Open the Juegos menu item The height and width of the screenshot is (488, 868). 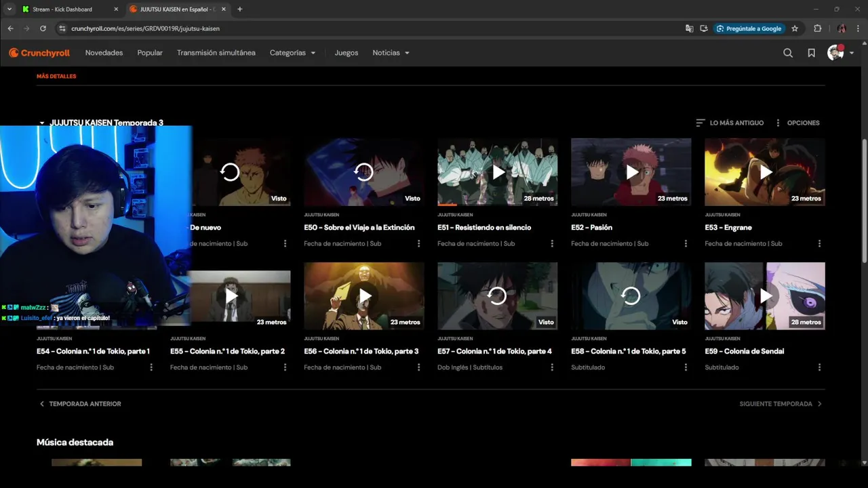(346, 53)
